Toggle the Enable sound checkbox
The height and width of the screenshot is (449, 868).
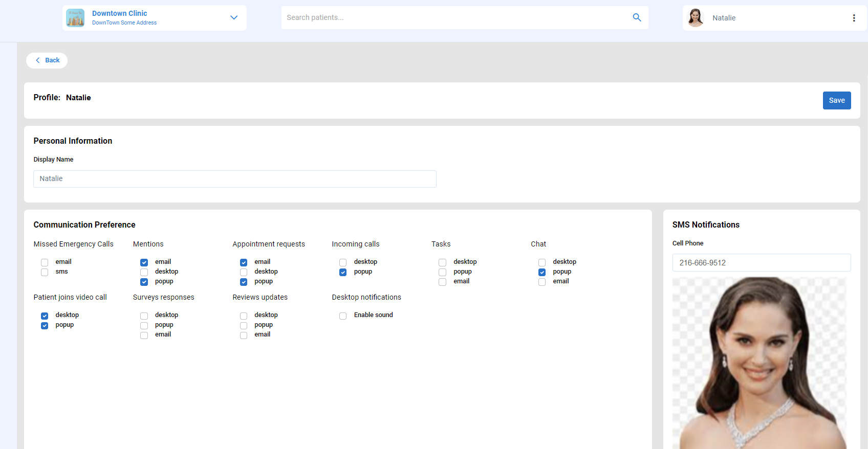click(343, 316)
